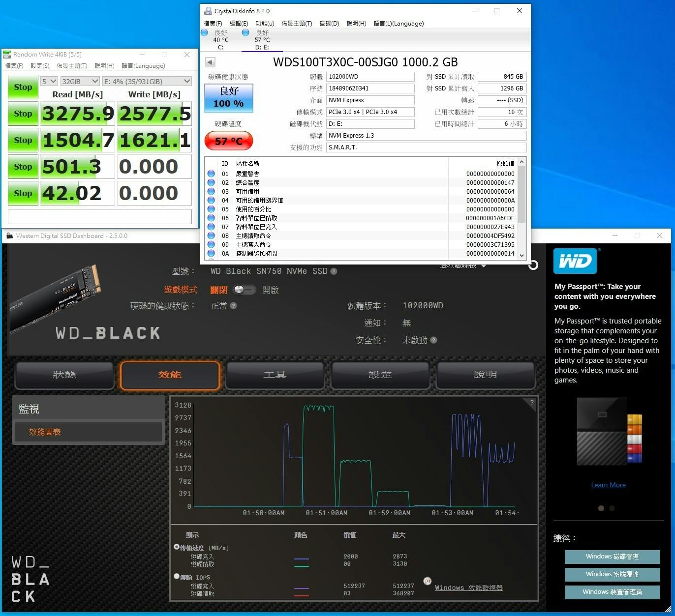Viewport: 675px width, 616px height.
Task: Open the test count dropdown showing 5
Action: [49, 81]
